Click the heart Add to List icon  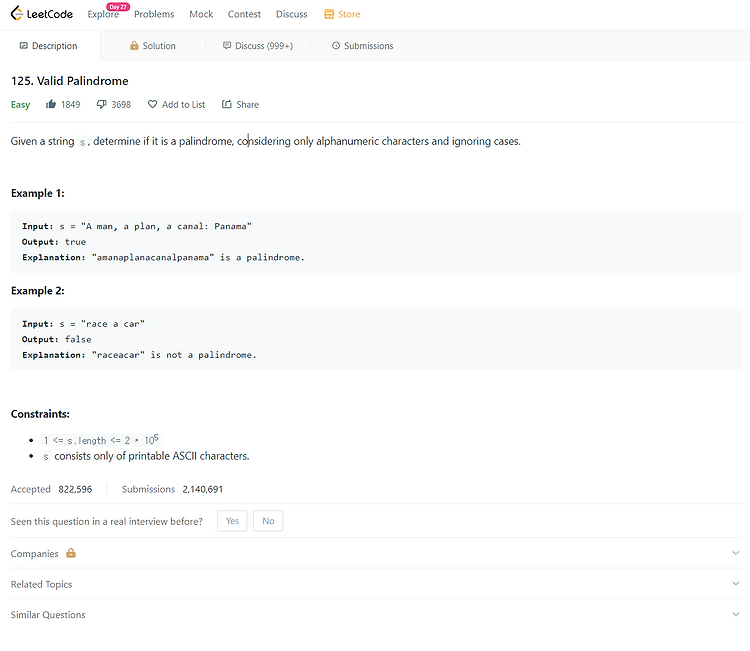[x=152, y=104]
